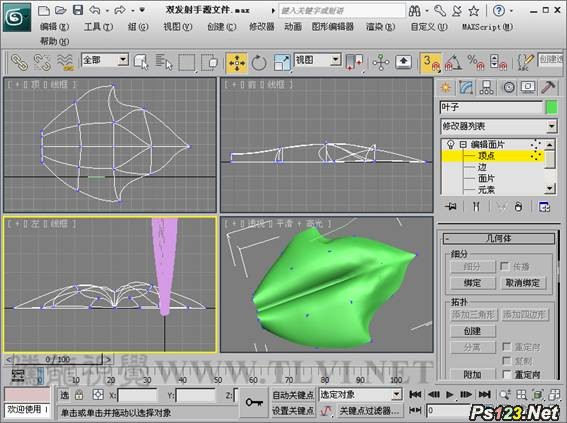Viewport: 567px width, 423px height.
Task: Open the Create panel tab
Action: [446, 87]
